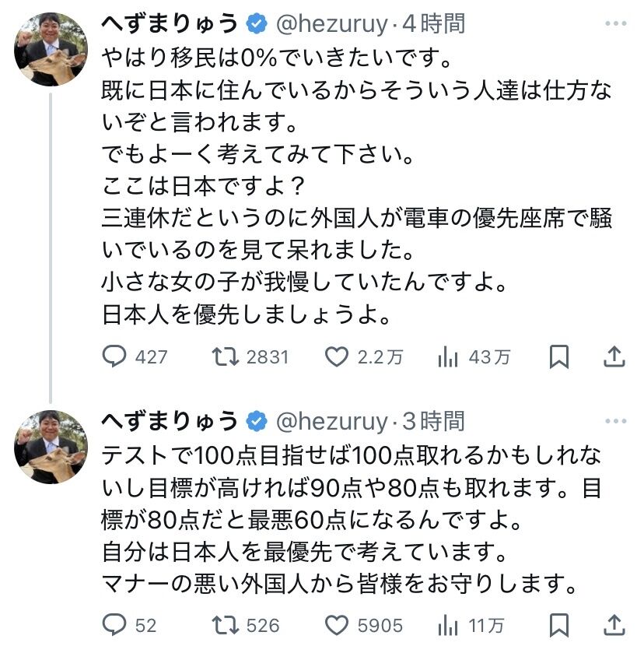Tap verified badge on the first tweet
The height and width of the screenshot is (653, 644).
pyautogui.click(x=256, y=24)
